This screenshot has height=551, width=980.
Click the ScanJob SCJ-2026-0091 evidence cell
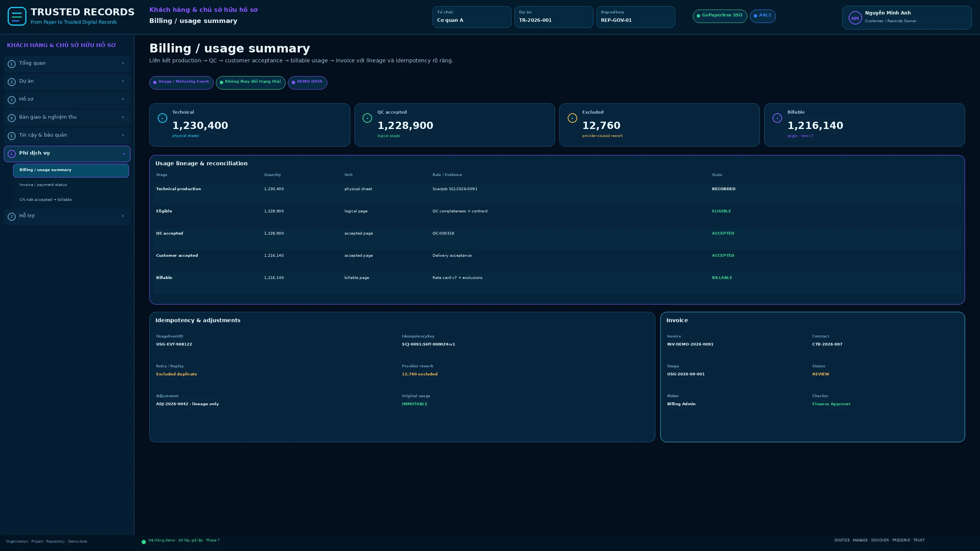point(455,189)
